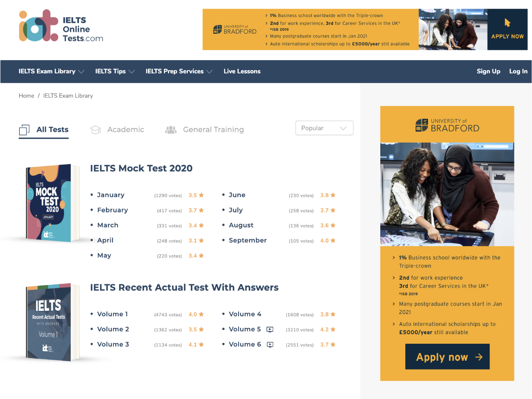Open Live Lessons from the navigation bar

click(x=242, y=71)
